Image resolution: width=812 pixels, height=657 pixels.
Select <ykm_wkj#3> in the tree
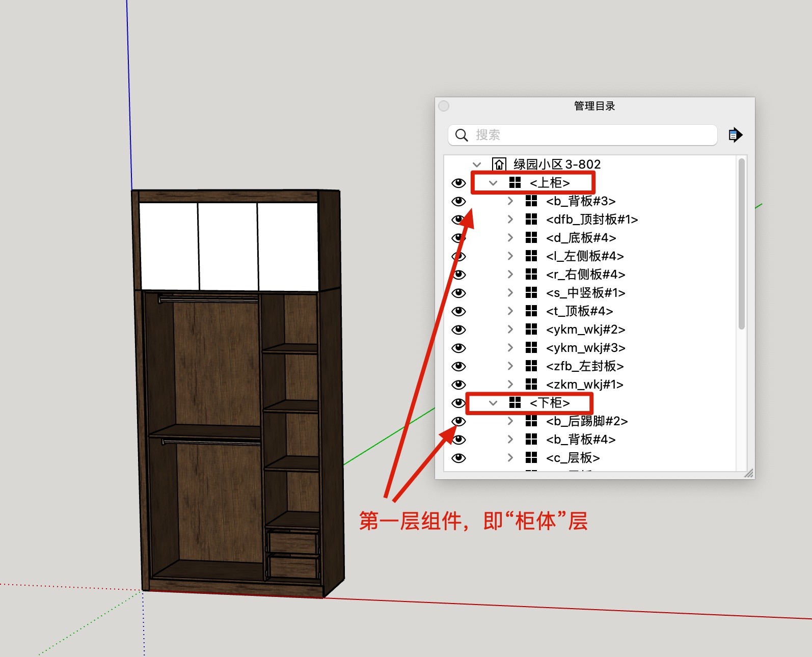click(586, 348)
